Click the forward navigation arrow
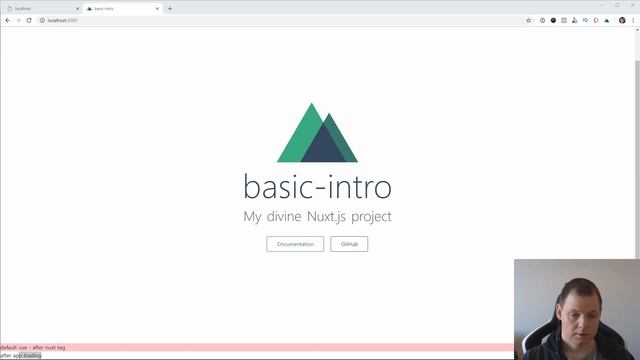Viewport: 640px width, 360px height. coord(18,20)
